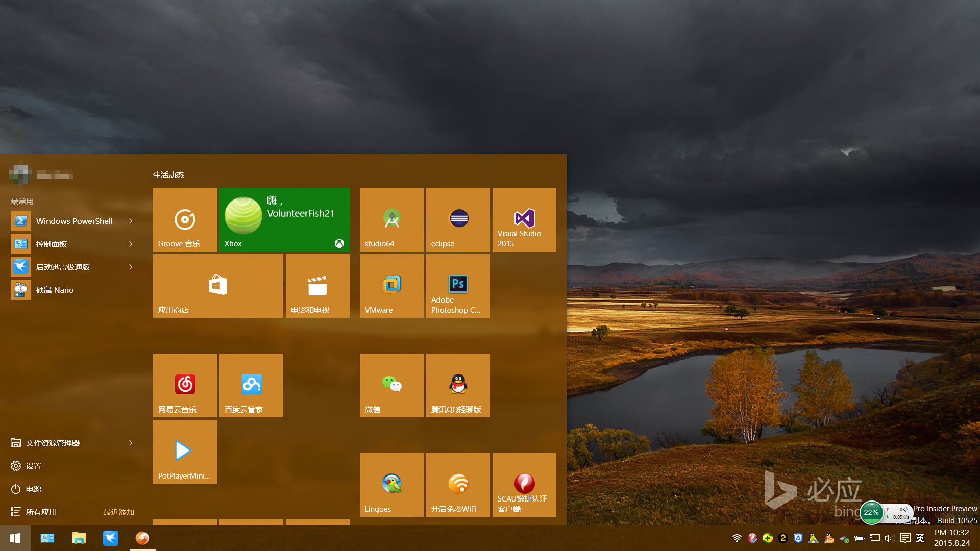
Task: Click the Windows Start button on taskbar
Action: 15,538
